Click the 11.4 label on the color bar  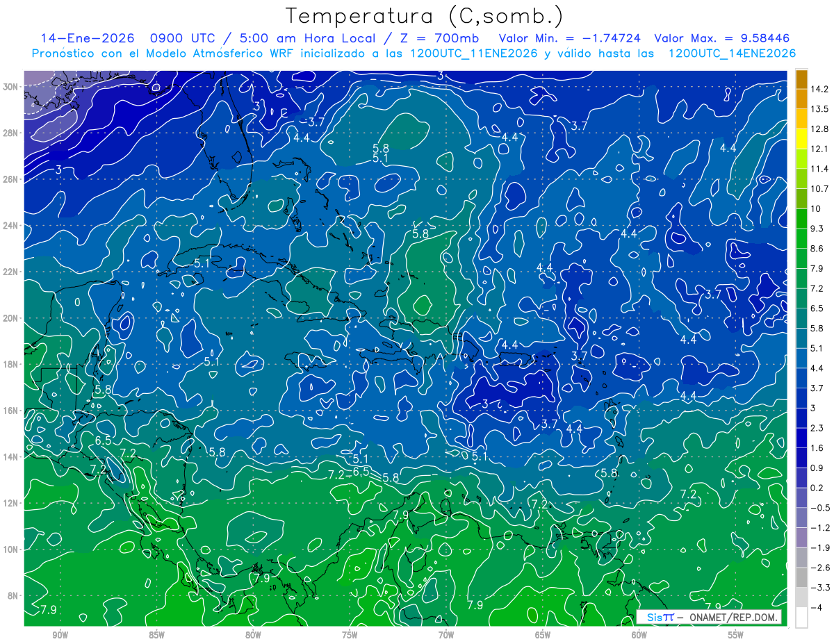pyautogui.click(x=819, y=169)
